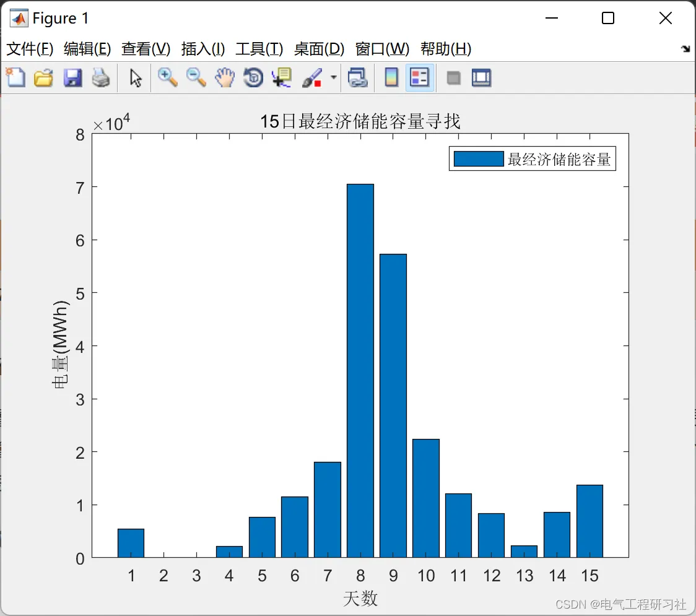Viewport: 696px width, 616px height.
Task: Click the bar for day 15
Action: coord(590,521)
